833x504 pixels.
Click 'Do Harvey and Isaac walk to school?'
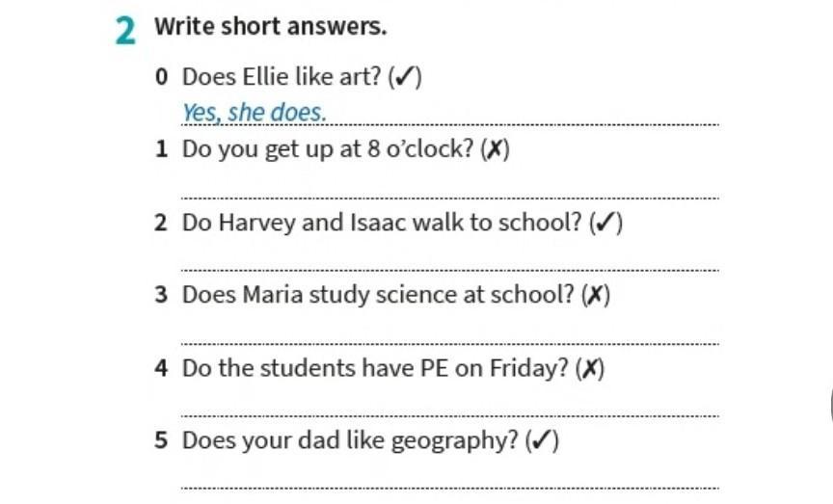coord(382,223)
